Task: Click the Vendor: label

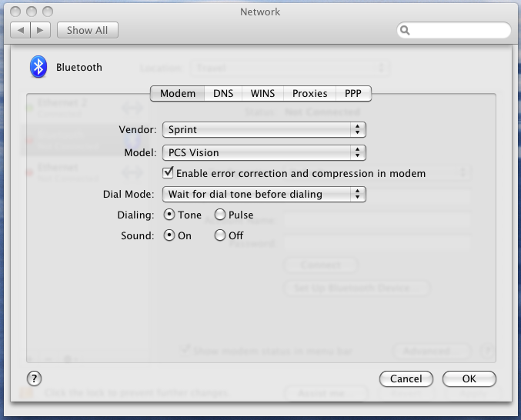Action: [138, 129]
